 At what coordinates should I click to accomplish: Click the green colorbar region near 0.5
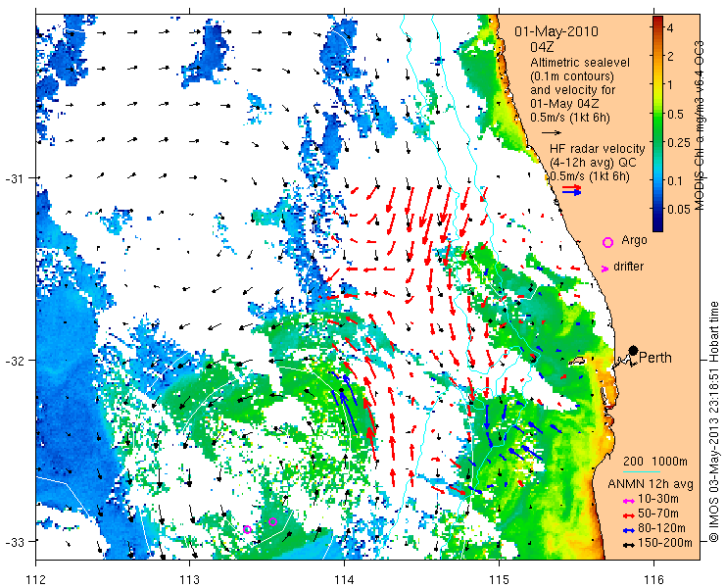(657, 115)
